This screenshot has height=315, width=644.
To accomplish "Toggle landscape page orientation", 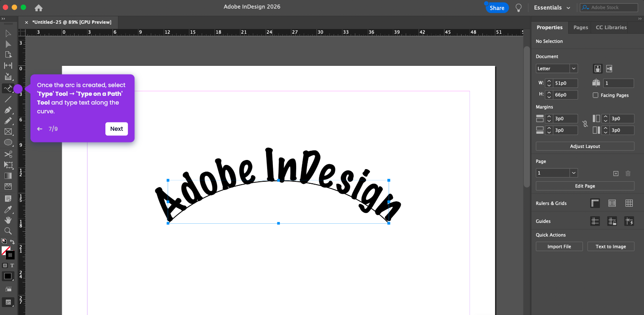I will click(x=609, y=69).
